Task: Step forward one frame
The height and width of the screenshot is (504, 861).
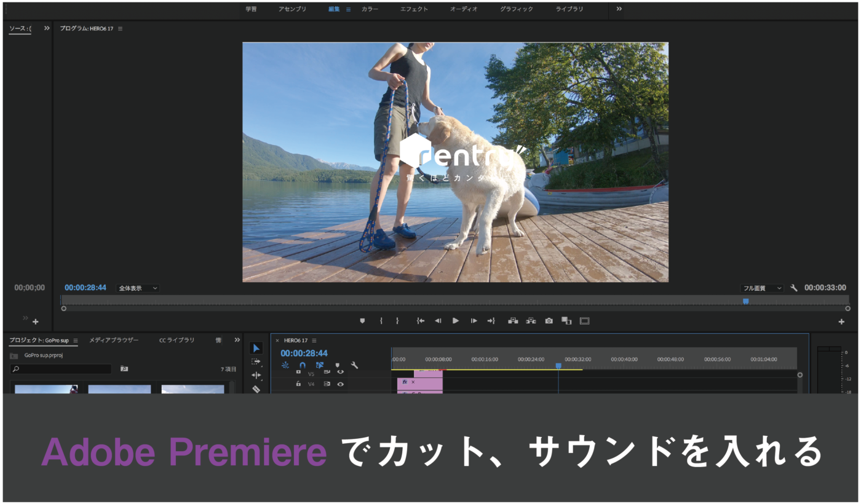Action: (x=474, y=321)
